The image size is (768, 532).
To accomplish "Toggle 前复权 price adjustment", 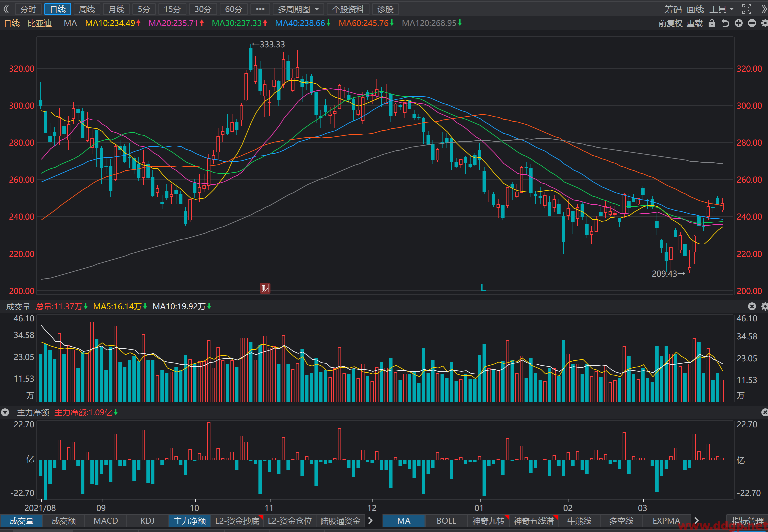I will tap(671, 23).
